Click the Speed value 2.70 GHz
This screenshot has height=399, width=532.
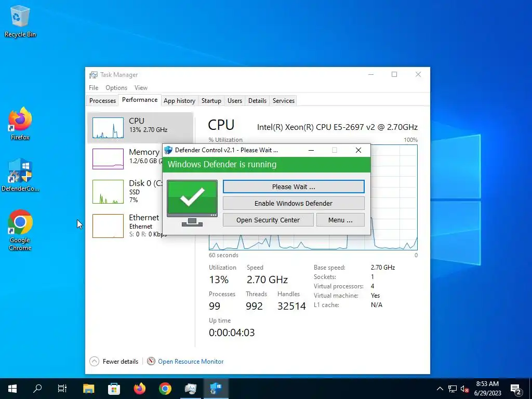(x=268, y=280)
